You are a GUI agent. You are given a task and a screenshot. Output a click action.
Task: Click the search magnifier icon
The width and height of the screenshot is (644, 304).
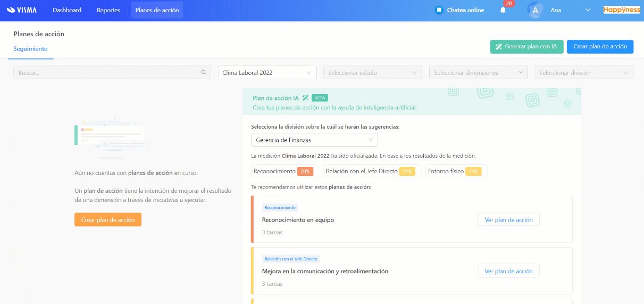coord(204,73)
